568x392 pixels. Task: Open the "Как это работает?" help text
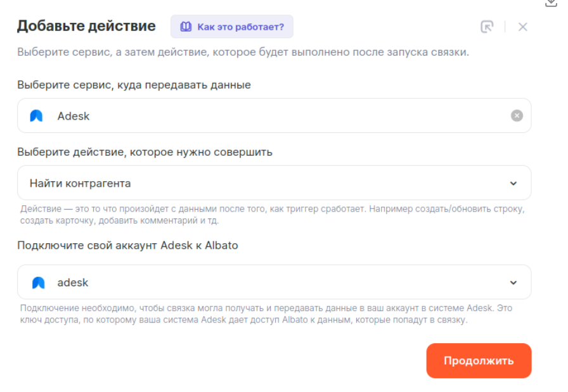click(240, 27)
